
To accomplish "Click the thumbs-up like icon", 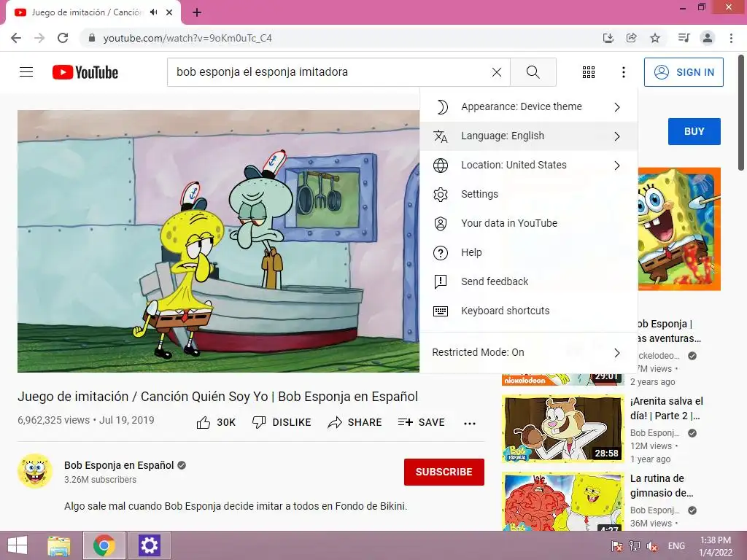I will point(204,422).
